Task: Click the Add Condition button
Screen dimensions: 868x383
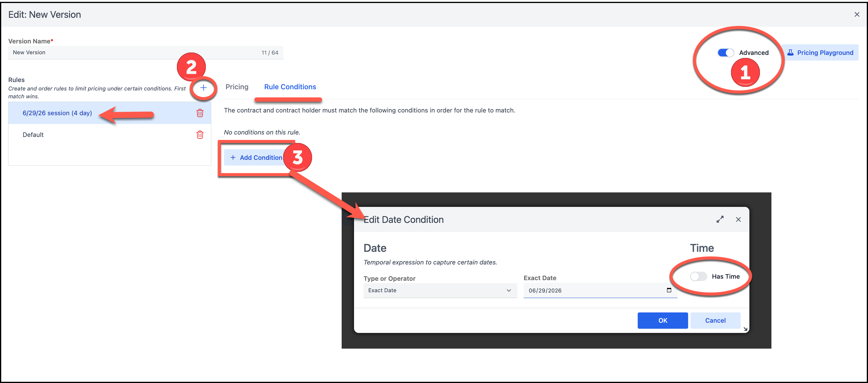Action: (x=256, y=157)
